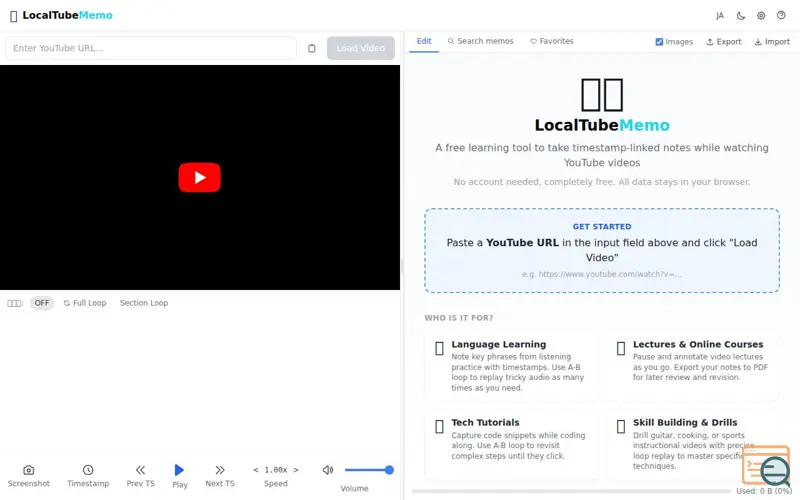
Task: Click the horizontal scrollbar under the cards
Action: tap(571, 491)
